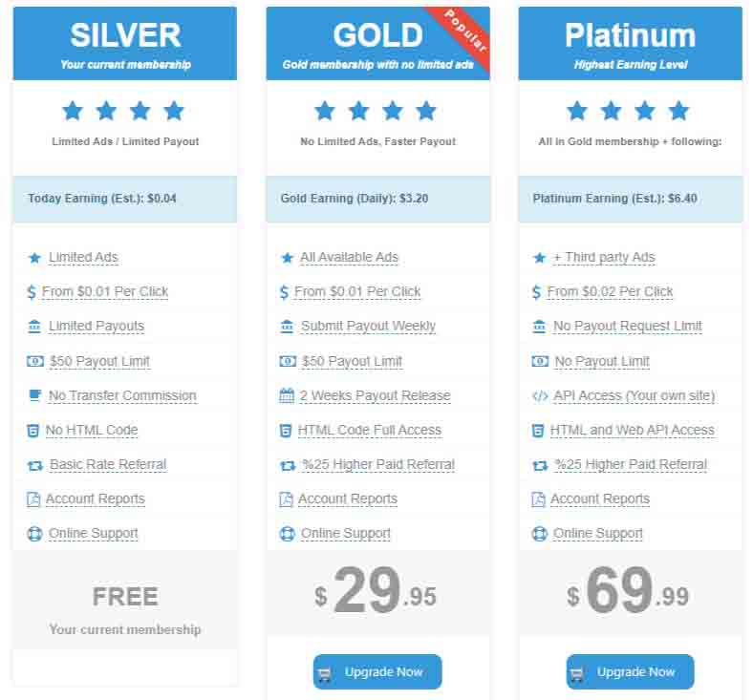
Task: Select the SILVER plan header
Action: [x=125, y=44]
